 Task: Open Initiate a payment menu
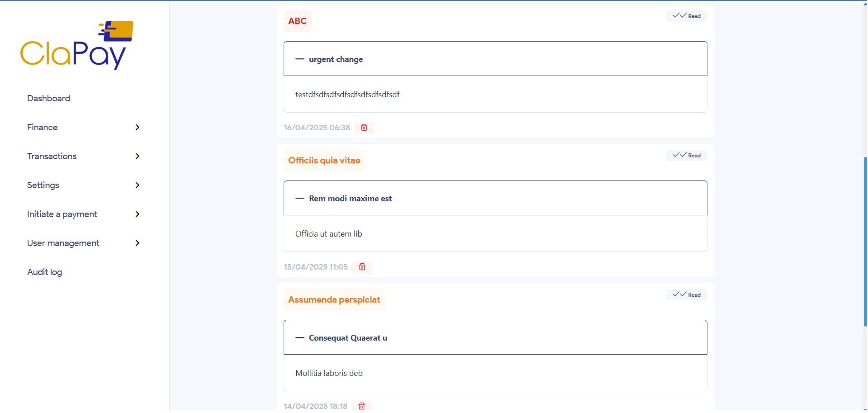[x=62, y=214]
